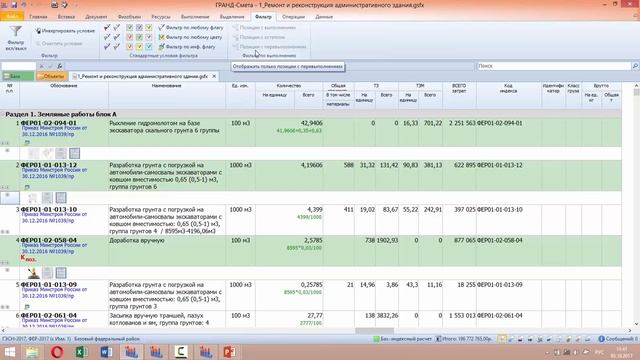Click into the Поиск search field

point(554,66)
